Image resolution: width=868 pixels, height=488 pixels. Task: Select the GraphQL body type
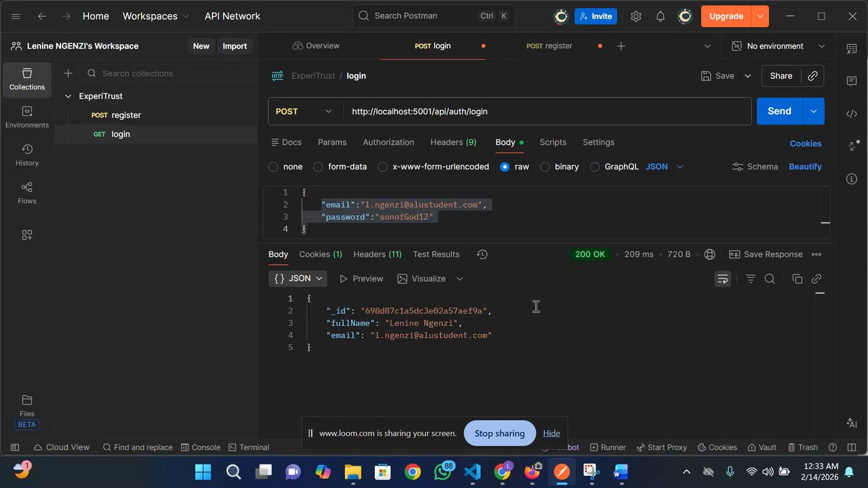point(595,167)
